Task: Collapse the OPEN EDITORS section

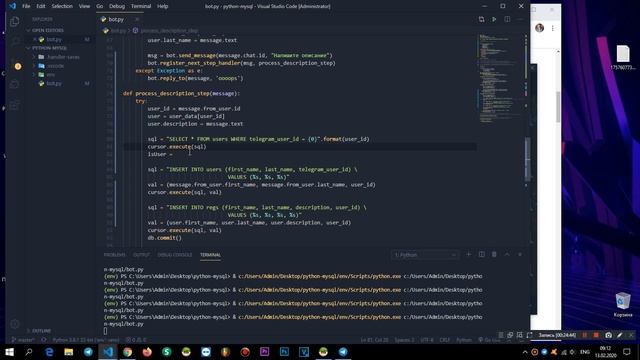Action: (48, 30)
